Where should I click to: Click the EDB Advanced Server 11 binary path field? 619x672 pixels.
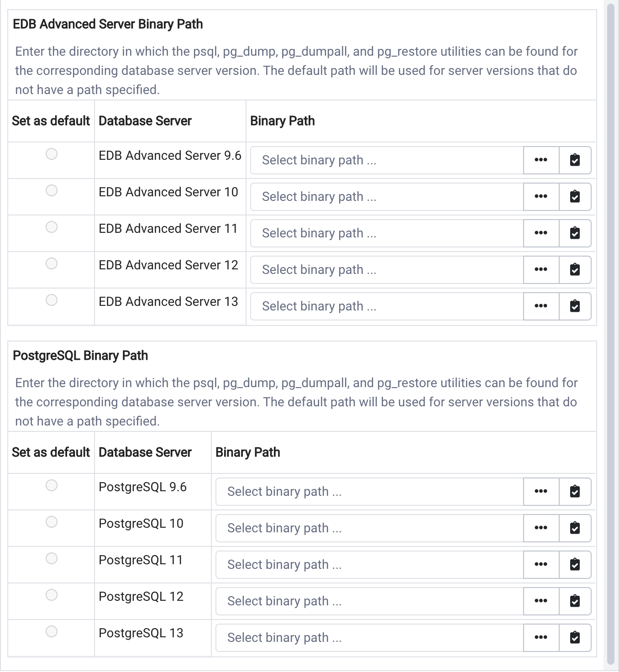(386, 233)
